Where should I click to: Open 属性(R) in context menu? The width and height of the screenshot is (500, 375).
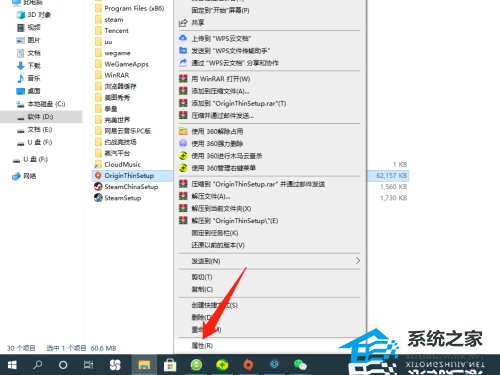(x=202, y=346)
